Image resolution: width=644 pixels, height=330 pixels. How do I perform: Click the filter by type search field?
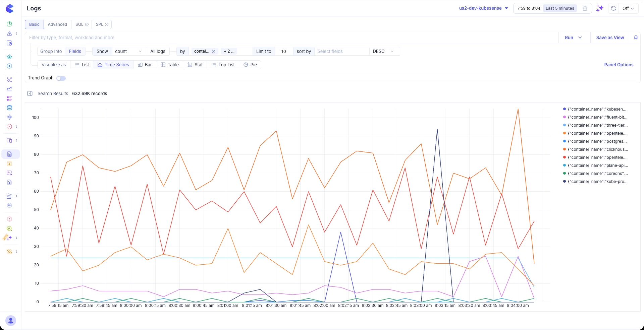(292, 38)
